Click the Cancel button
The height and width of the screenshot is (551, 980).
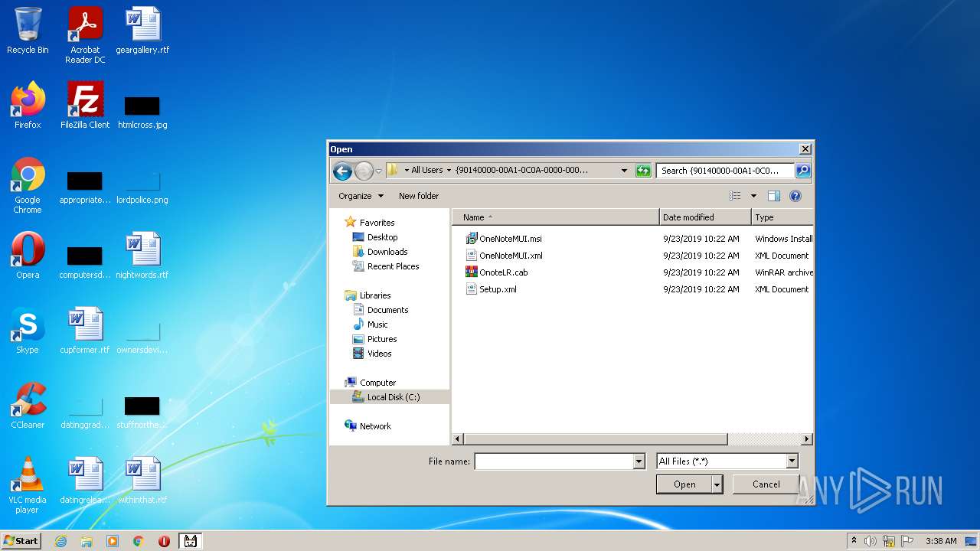tap(766, 484)
